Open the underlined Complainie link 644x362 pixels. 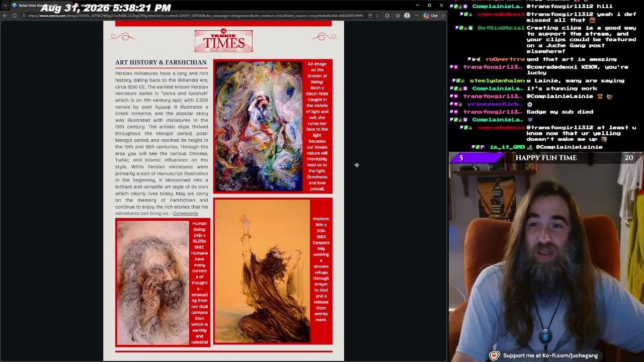point(185,213)
